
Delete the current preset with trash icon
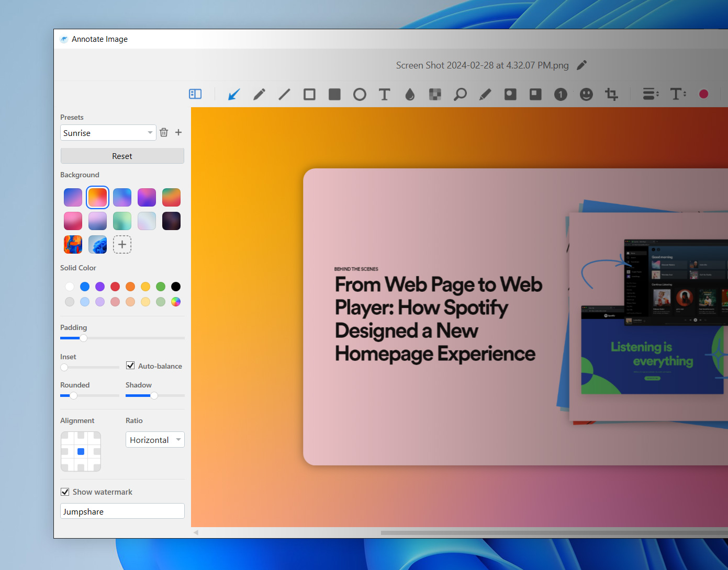[x=164, y=133]
